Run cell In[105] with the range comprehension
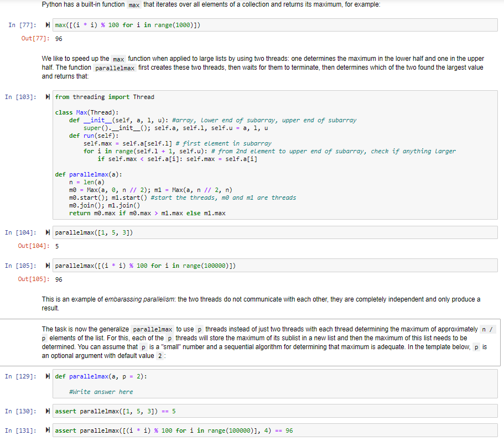The image size is (504, 441). pos(47,265)
